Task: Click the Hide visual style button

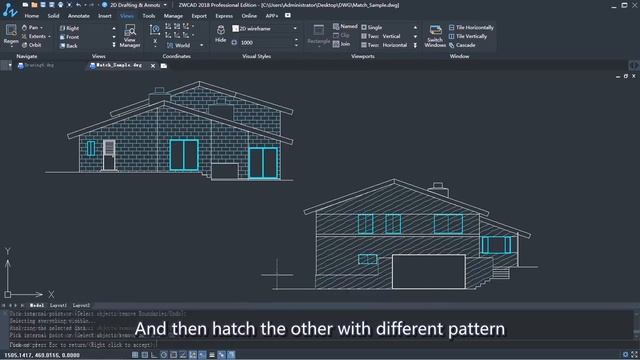Action: tap(220, 34)
